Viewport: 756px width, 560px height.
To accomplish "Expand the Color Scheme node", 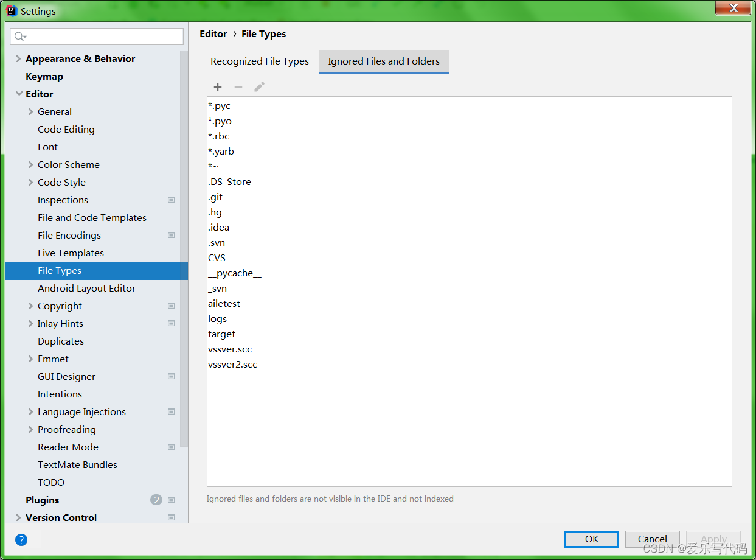I will (31, 164).
